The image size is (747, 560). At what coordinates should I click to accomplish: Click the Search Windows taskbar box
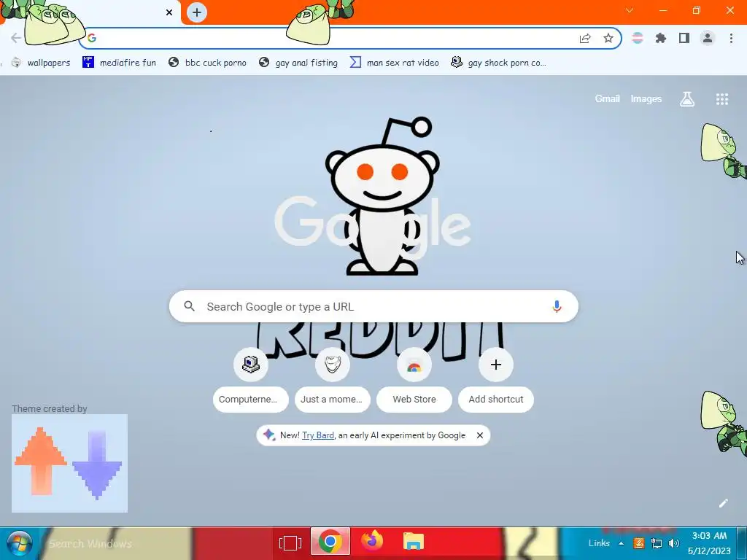pos(90,543)
